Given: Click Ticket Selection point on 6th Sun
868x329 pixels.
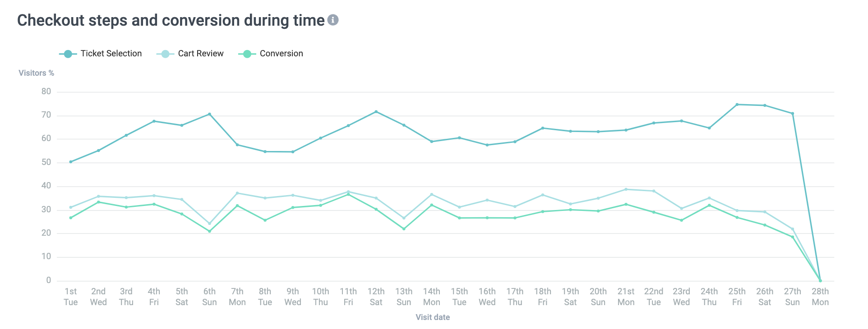Looking at the screenshot, I should click(x=209, y=114).
